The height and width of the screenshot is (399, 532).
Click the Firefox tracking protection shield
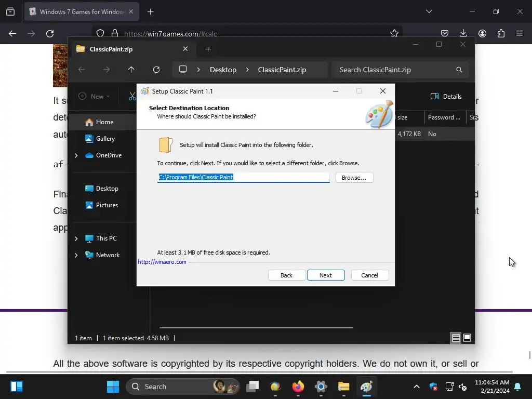point(100,33)
